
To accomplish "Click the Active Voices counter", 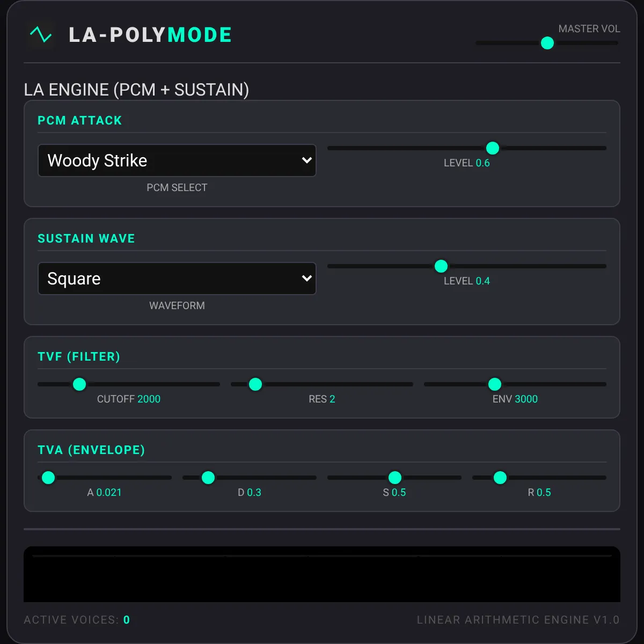I will pyautogui.click(x=77, y=620).
